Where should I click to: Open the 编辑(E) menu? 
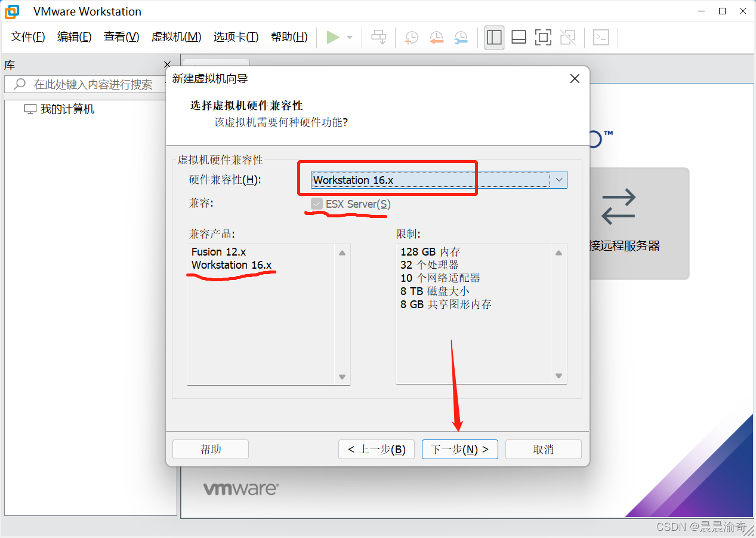tap(75, 37)
